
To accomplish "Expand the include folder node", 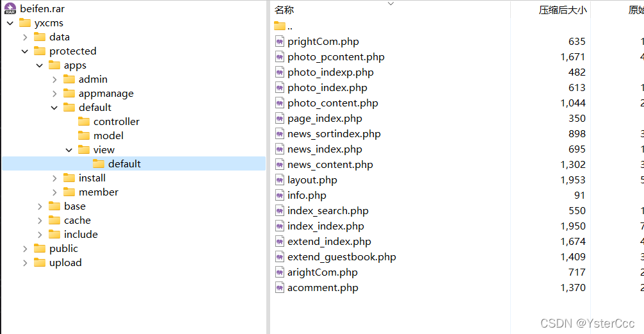I will coord(40,235).
